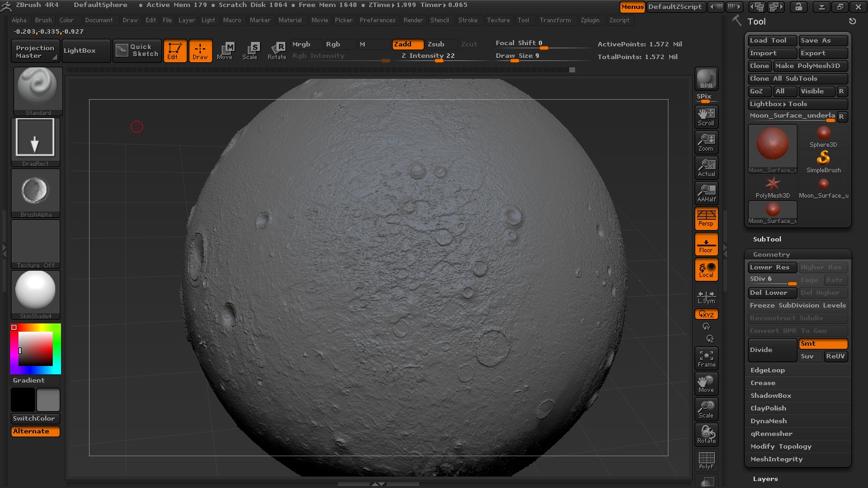Toggle the Floor grid button
Viewport: 868px width, 488px height.
coord(706,244)
